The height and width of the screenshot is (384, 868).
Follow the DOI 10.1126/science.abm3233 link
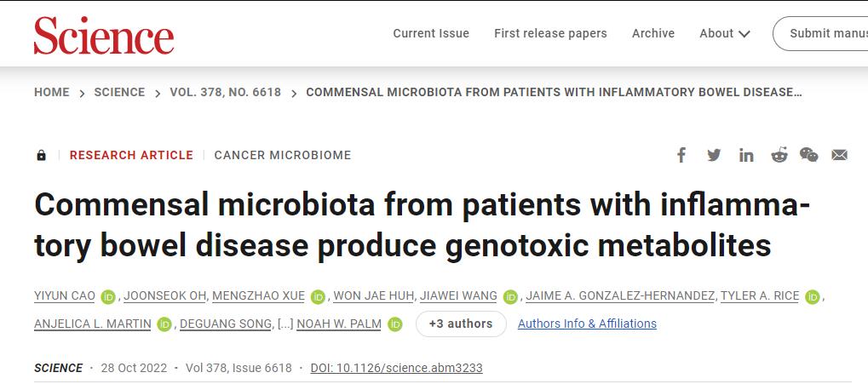396,368
